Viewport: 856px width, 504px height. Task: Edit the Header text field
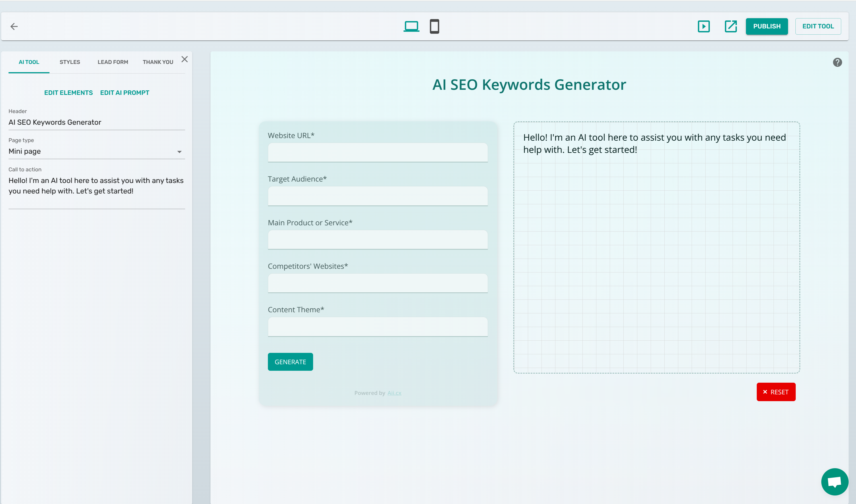point(96,122)
